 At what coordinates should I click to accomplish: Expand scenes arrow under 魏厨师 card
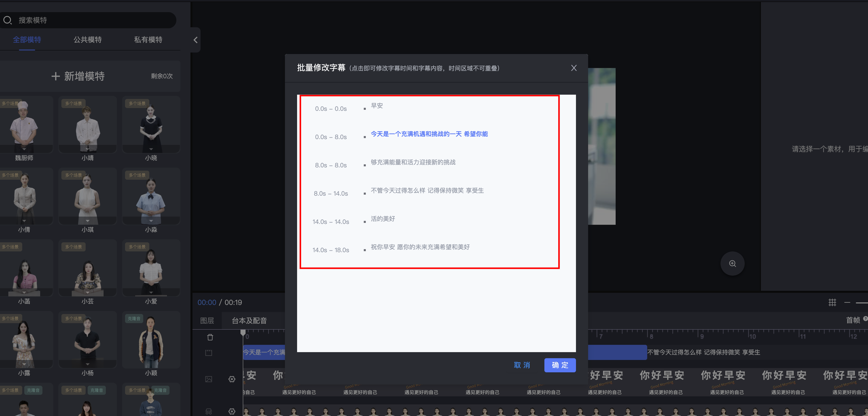click(24, 149)
